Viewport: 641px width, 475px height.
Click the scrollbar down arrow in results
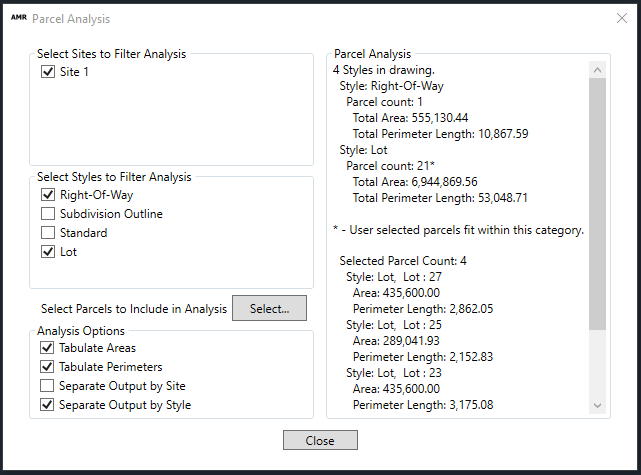click(x=597, y=405)
